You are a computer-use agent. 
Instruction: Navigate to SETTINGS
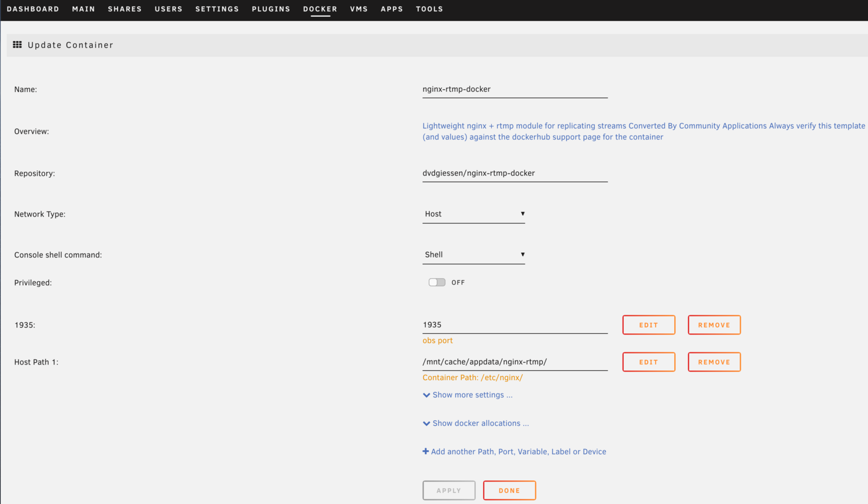point(217,9)
